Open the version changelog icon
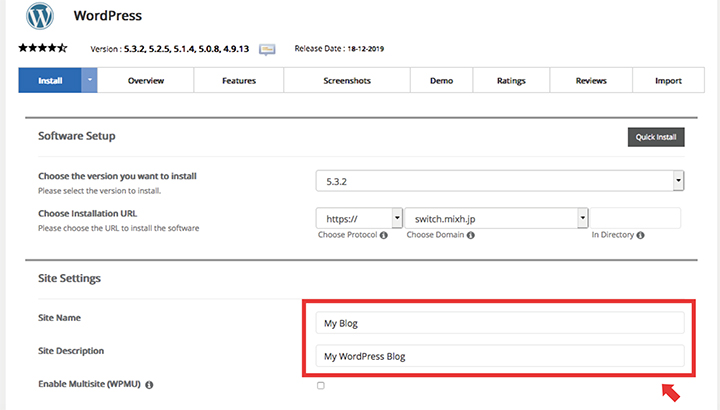Viewport: 720px width, 410px height. 267,49
